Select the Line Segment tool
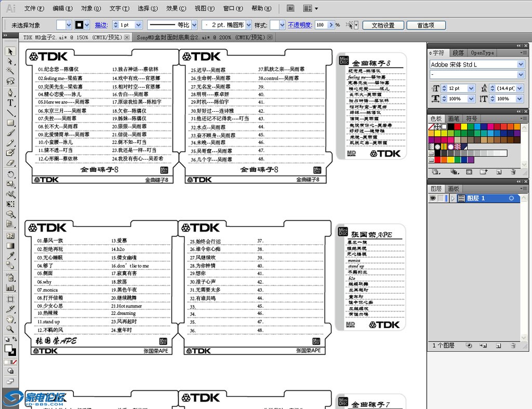532x409 pixels. click(10, 113)
